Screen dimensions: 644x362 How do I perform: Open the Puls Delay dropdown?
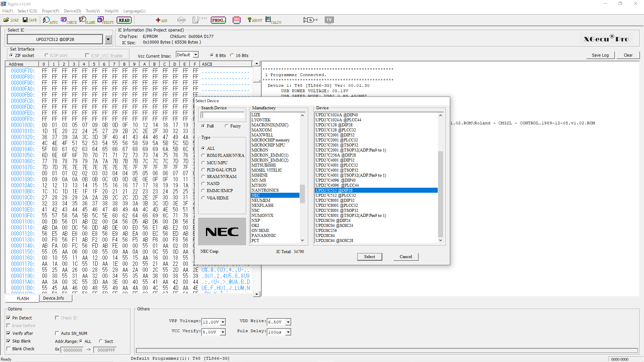[x=288, y=332]
